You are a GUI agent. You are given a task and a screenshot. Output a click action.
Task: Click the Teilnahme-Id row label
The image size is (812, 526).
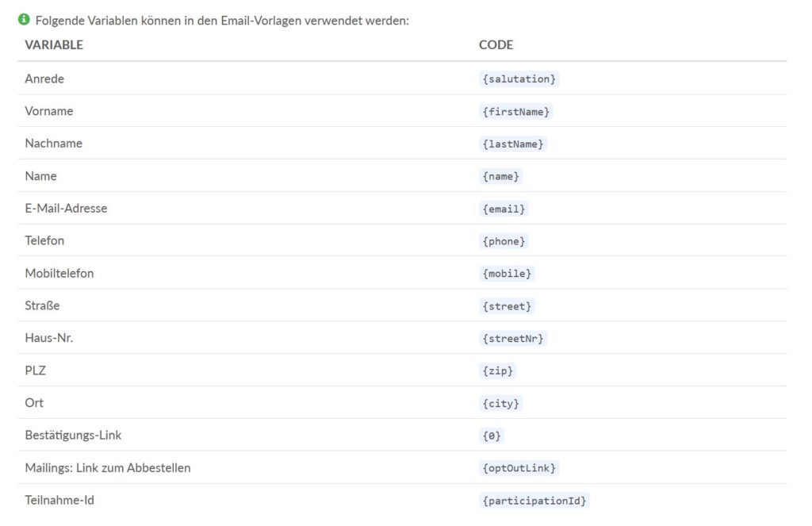[59, 500]
